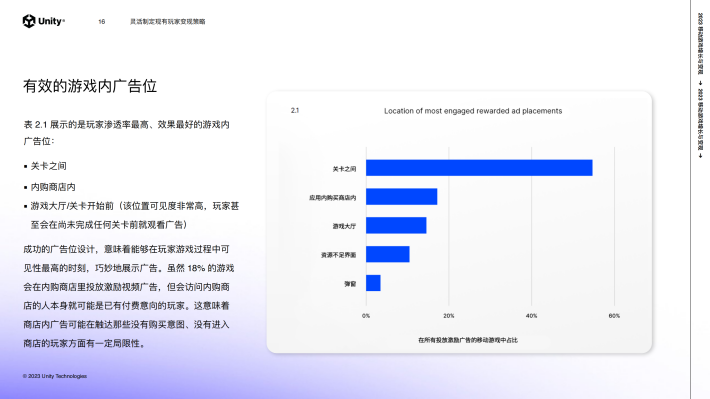
Task: Click the 资源不足界面 bar
Action: point(388,254)
